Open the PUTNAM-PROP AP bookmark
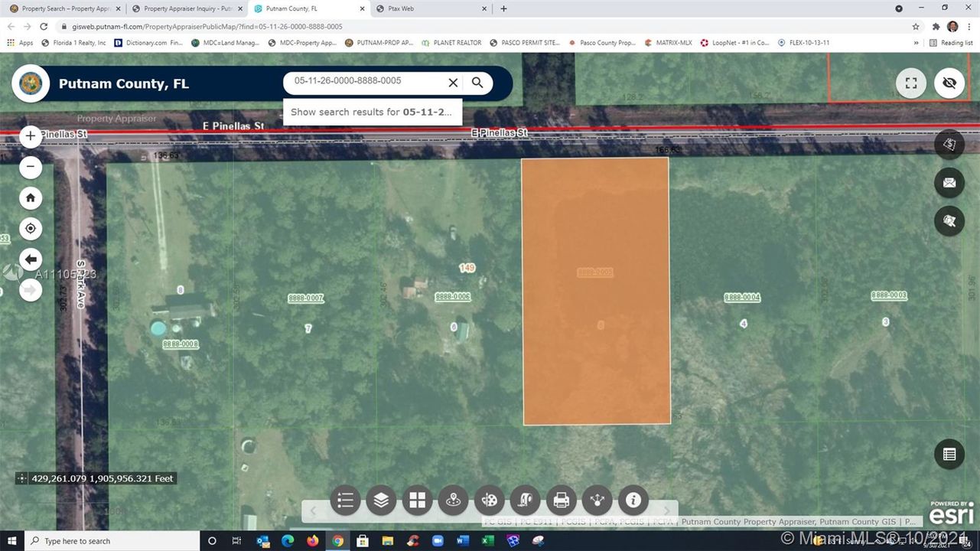Viewport: 980px width, 551px height. [379, 43]
